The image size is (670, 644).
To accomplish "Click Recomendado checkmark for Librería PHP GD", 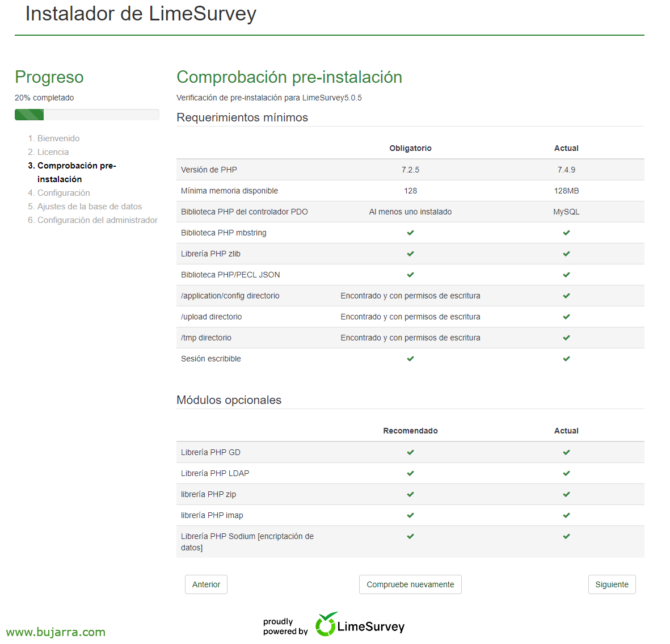I will click(410, 452).
